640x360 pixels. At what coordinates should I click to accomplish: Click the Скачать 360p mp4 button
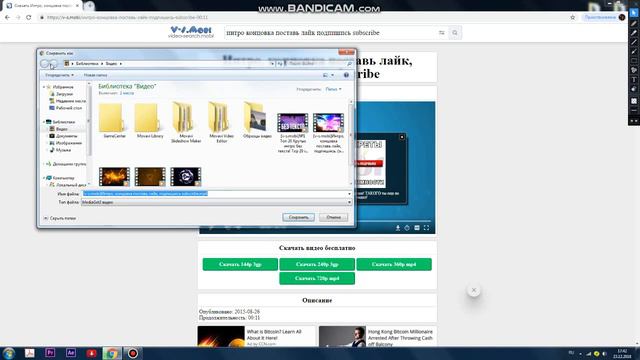[x=394, y=264]
